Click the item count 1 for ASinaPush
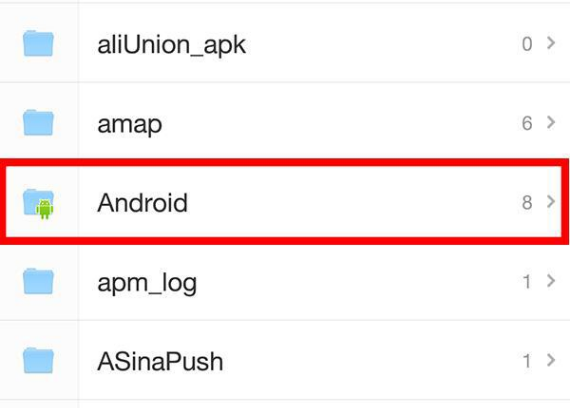The width and height of the screenshot is (580, 408). coord(527,361)
